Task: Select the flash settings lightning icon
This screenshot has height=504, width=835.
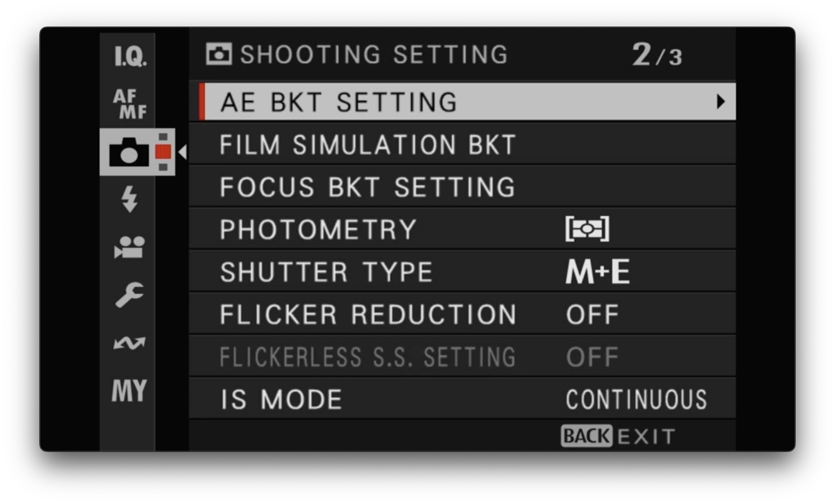Action: point(129,200)
